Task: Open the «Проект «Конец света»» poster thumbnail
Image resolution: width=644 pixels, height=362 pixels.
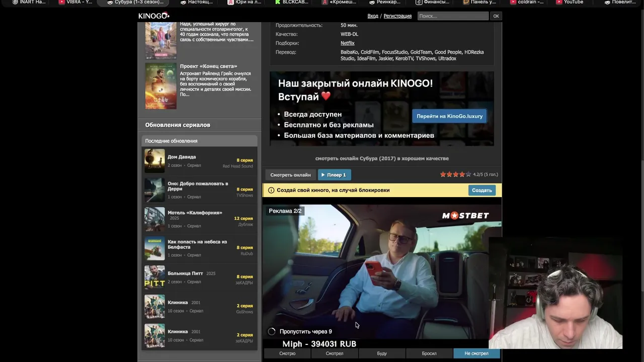Action: [161, 85]
